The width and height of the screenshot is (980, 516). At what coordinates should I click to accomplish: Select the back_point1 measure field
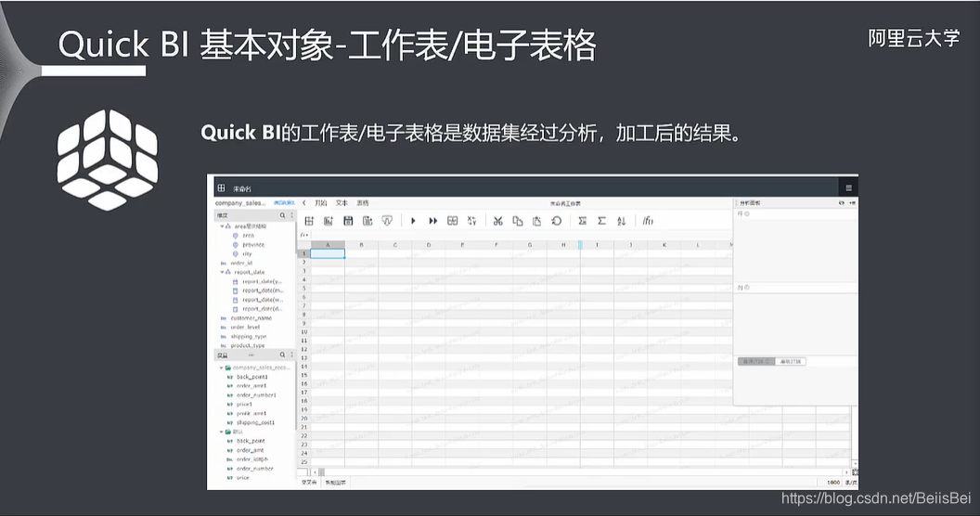[251, 377]
